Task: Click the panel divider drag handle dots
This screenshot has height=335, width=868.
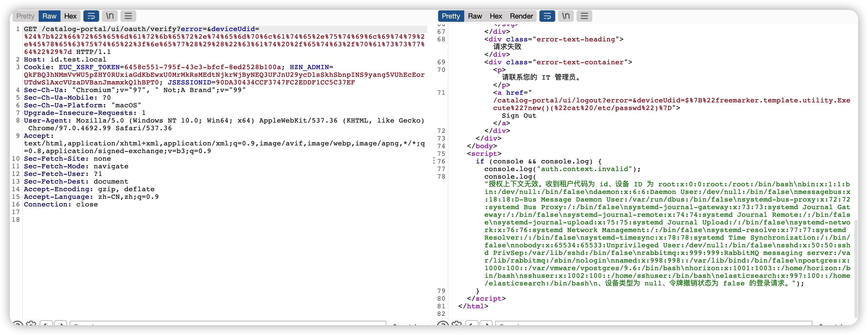Action: tap(434, 161)
